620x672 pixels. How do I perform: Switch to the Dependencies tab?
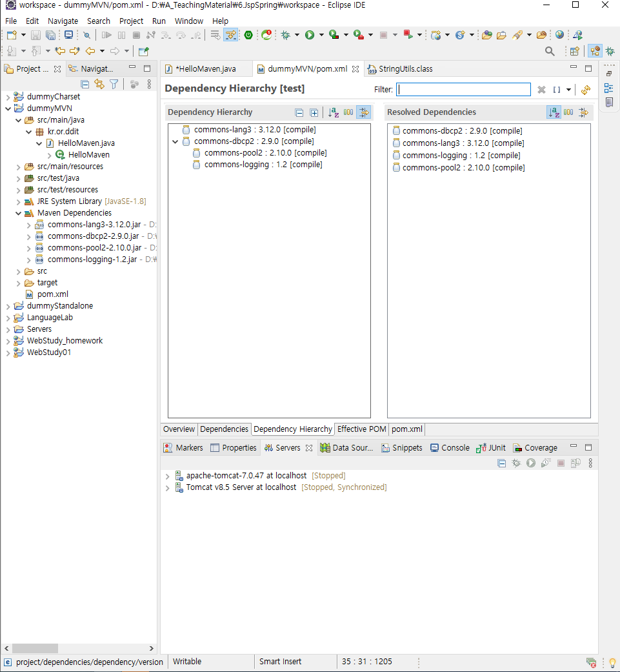tap(224, 429)
